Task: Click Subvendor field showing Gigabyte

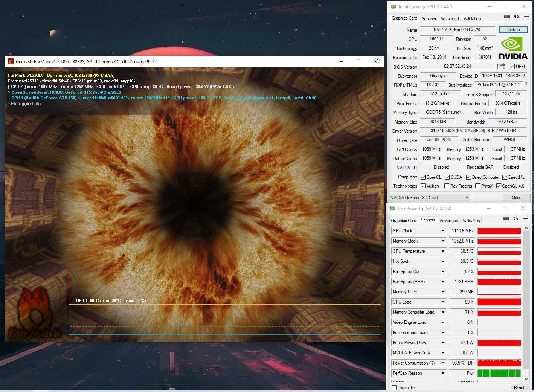Action: (438, 76)
